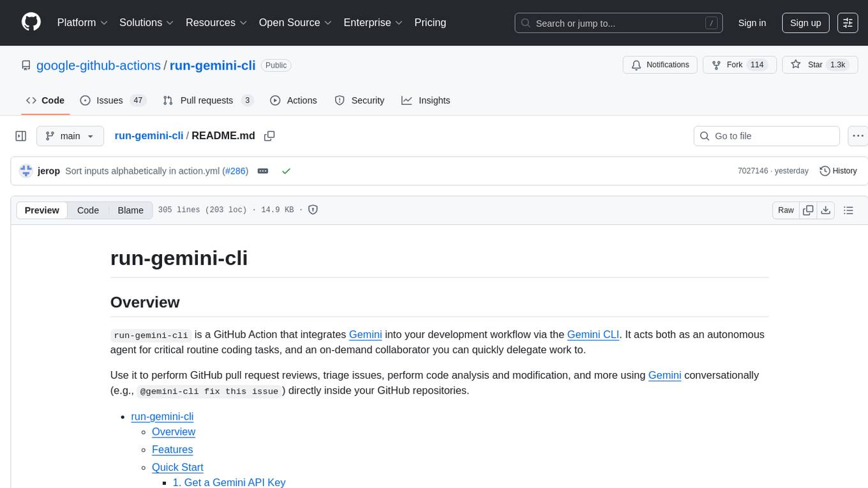868x488 pixels.
Task: Copy the file path
Action: pos(269,136)
